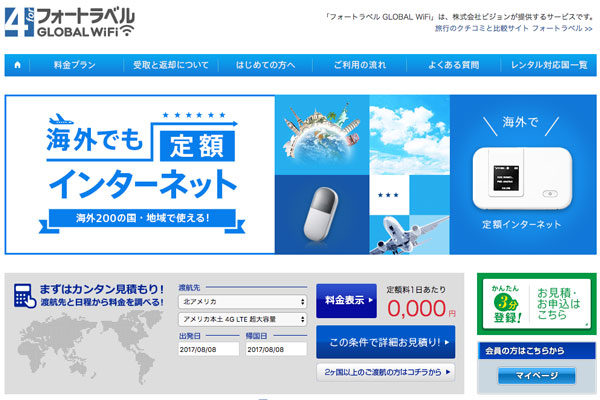The height and width of the screenshot is (400, 600).
Task: Click the globe with landmarks image
Action: pyautogui.click(x=322, y=135)
